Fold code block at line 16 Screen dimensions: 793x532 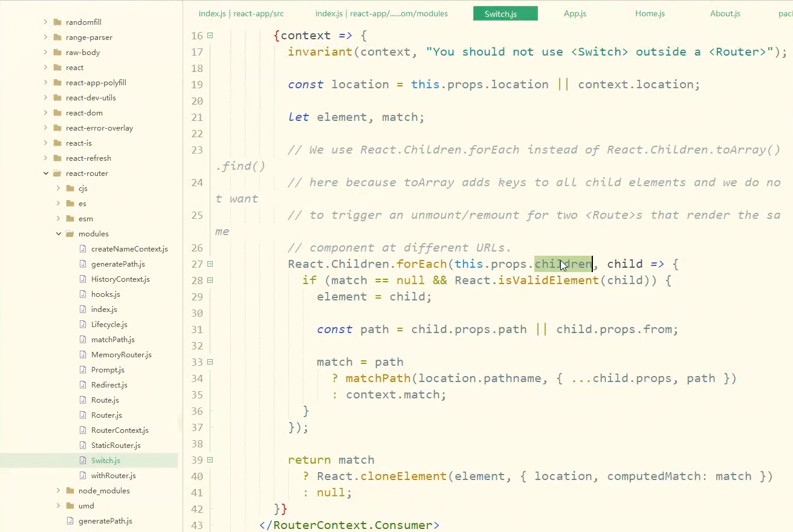point(210,36)
